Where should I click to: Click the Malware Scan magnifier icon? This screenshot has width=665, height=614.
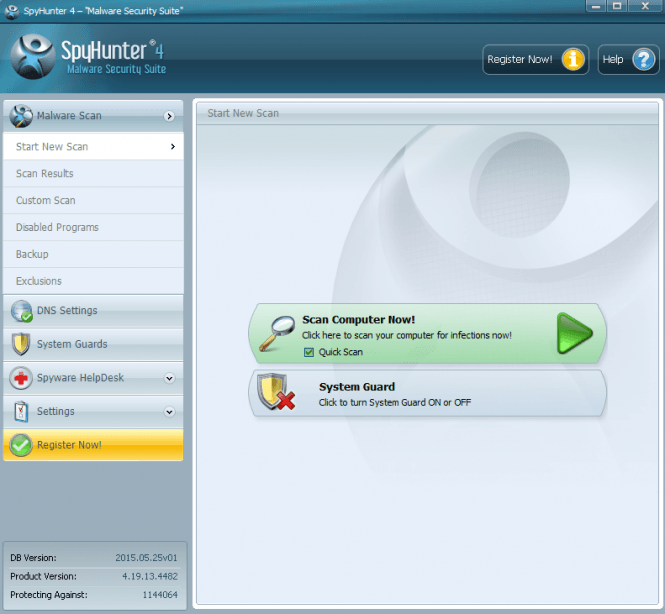(21, 116)
